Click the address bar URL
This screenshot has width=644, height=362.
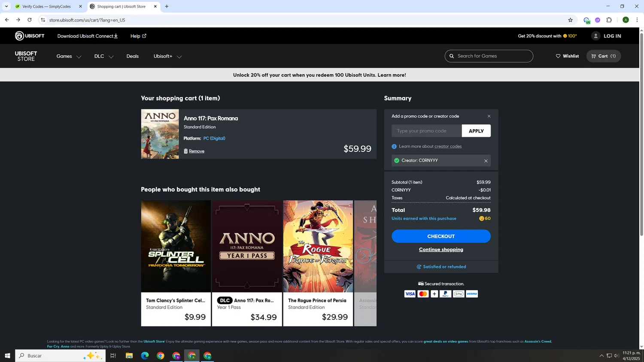87,20
